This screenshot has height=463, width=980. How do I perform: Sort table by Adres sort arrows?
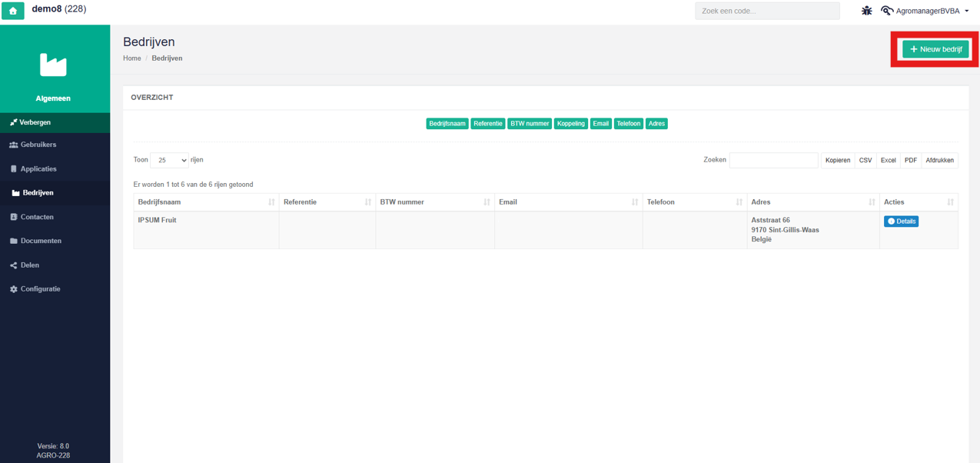coord(872,202)
